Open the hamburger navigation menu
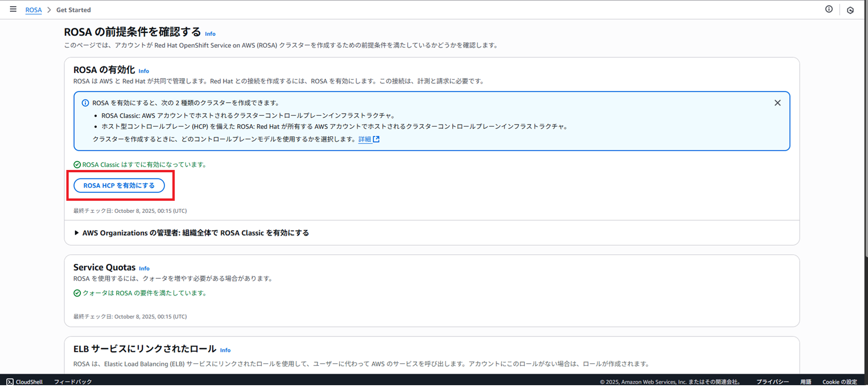The image size is (868, 388). click(13, 9)
